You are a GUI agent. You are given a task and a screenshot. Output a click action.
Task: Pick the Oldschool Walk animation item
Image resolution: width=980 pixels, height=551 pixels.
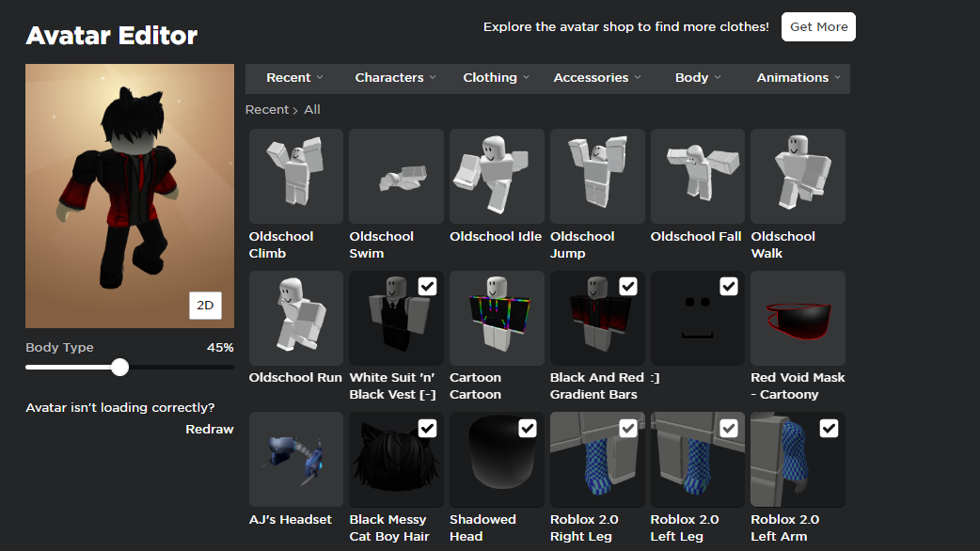point(798,176)
